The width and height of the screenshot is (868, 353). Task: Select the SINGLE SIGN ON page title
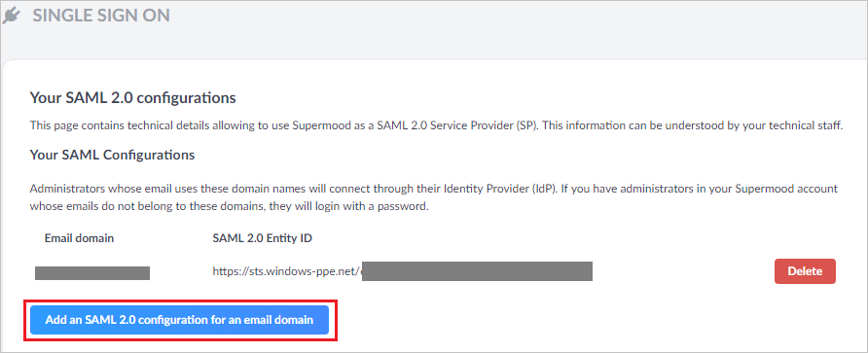coord(101,16)
